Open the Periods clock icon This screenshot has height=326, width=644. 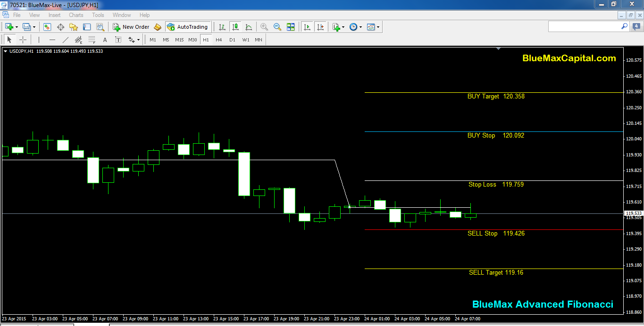353,27
